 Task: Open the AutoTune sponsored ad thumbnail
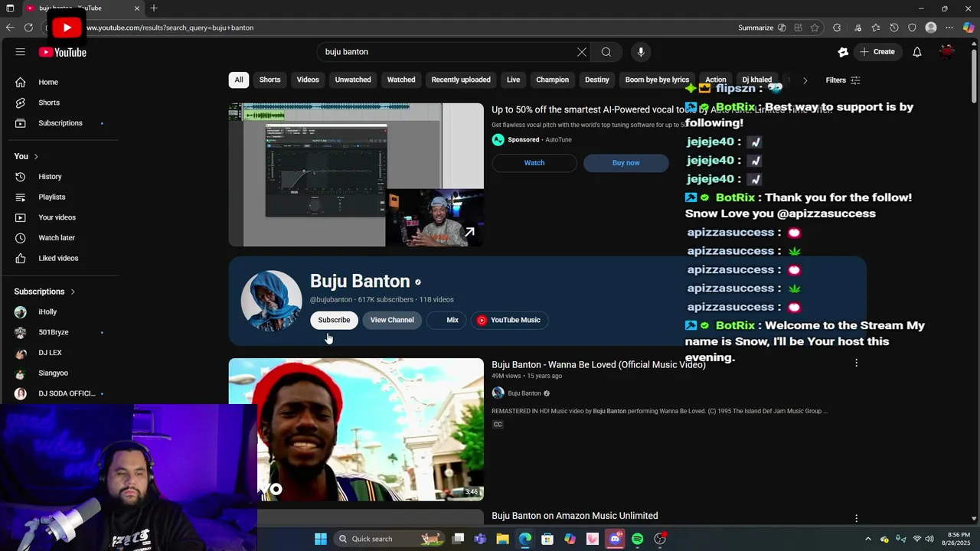[x=356, y=174]
